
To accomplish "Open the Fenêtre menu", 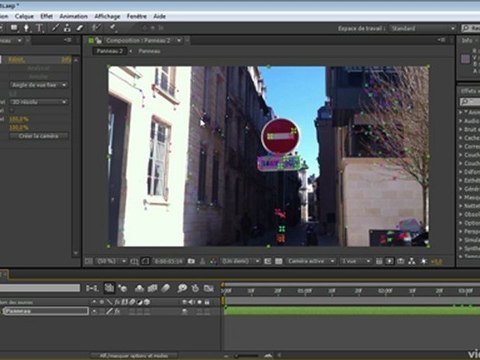I will (137, 16).
